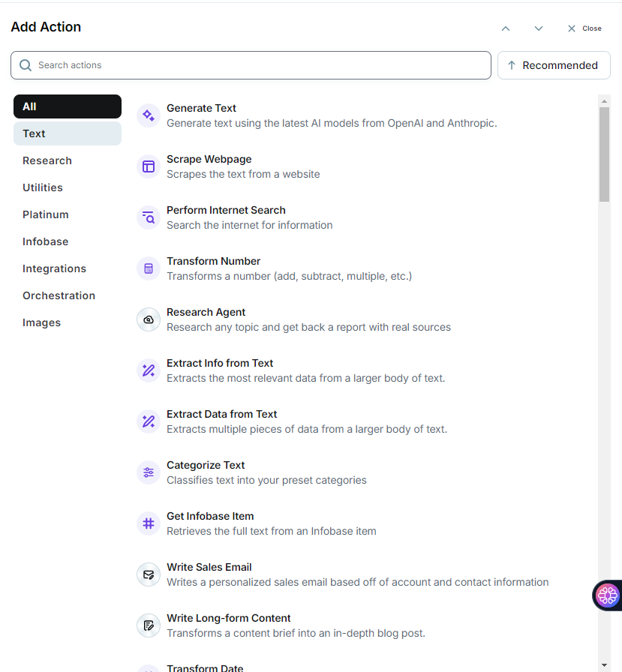Switch to the Images category
This screenshot has width=622, height=672.
[41, 322]
